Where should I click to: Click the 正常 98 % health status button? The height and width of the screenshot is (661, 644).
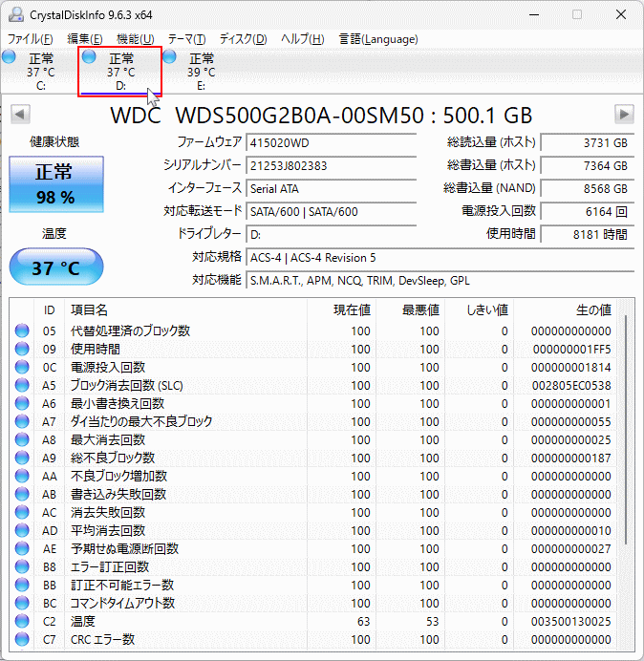coord(56,184)
